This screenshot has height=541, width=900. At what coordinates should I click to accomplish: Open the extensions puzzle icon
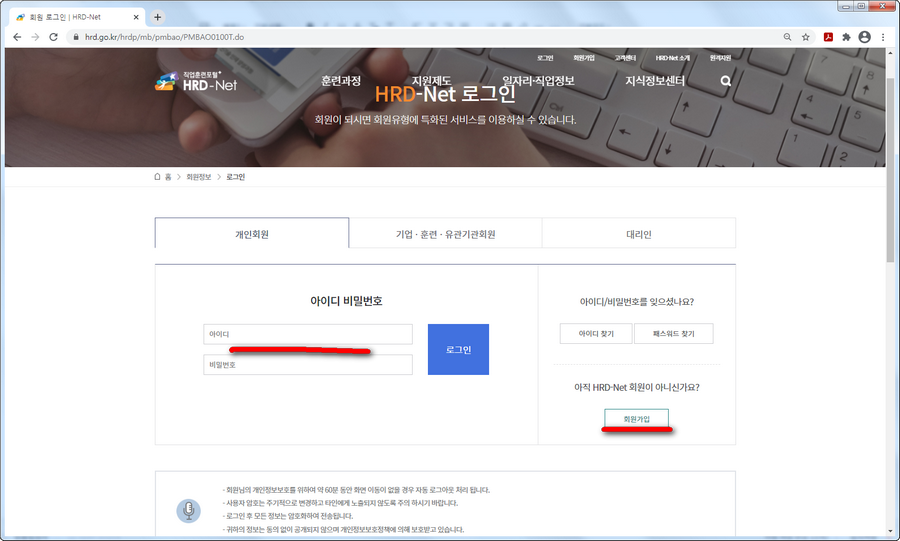[x=846, y=37]
